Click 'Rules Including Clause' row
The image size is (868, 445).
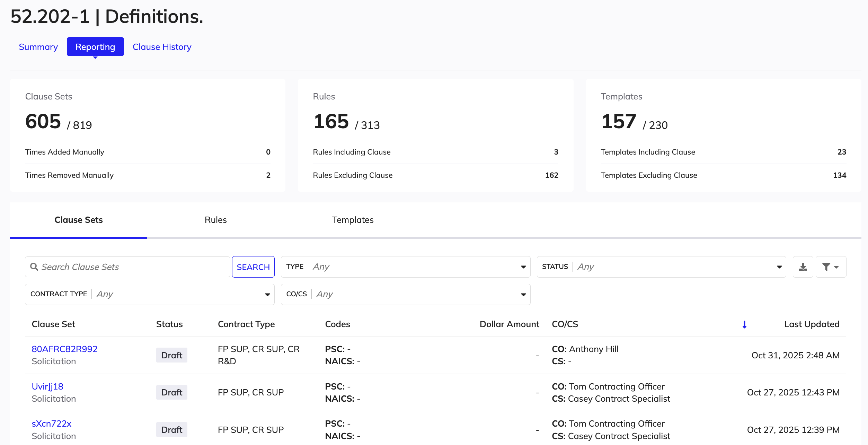[435, 152]
